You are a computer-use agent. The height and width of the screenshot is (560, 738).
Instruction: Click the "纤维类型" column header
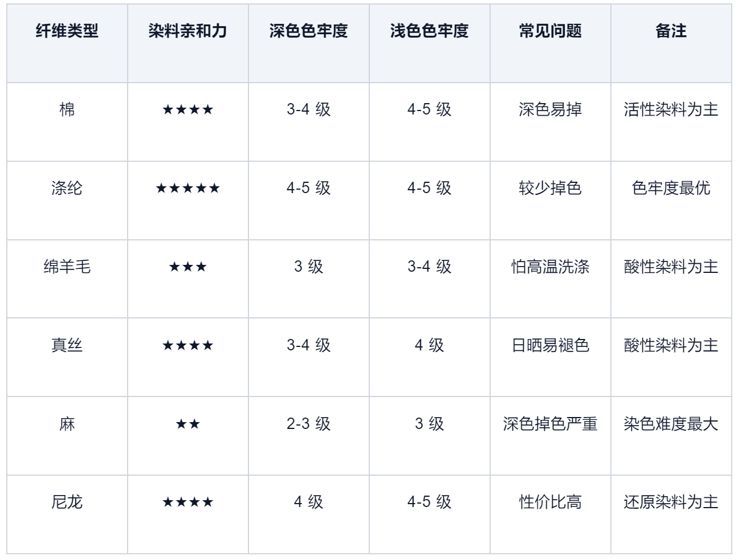tap(67, 31)
